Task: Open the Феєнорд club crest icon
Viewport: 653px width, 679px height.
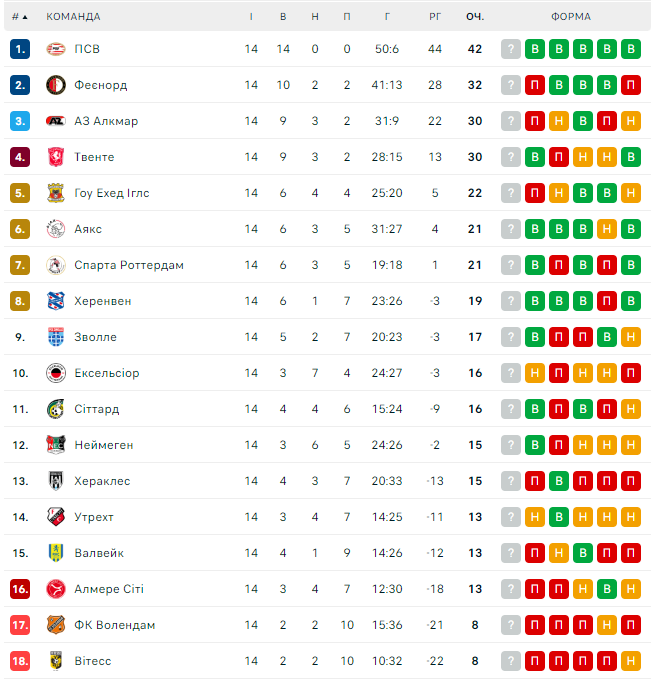Action: (56, 85)
